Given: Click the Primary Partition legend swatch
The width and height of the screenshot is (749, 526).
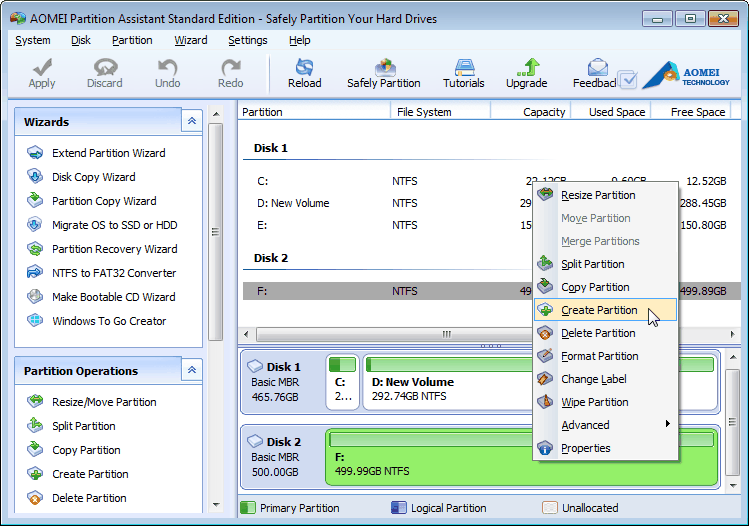Looking at the screenshot, I should tap(248, 507).
